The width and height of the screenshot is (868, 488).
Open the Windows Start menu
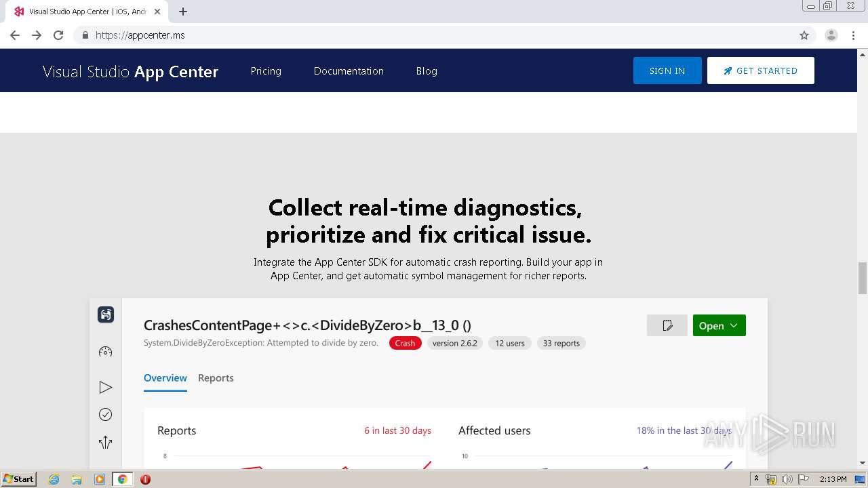tap(19, 479)
